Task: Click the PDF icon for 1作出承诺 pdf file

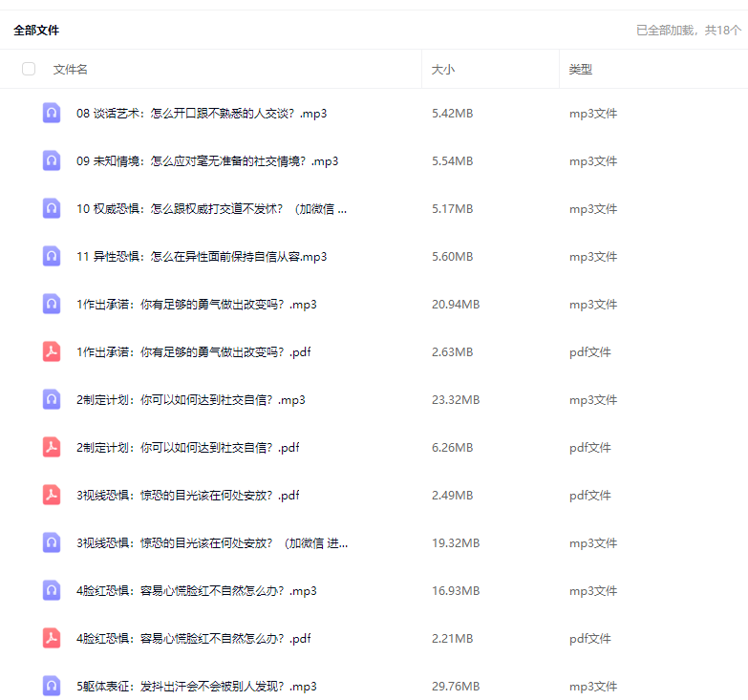Action: (52, 351)
